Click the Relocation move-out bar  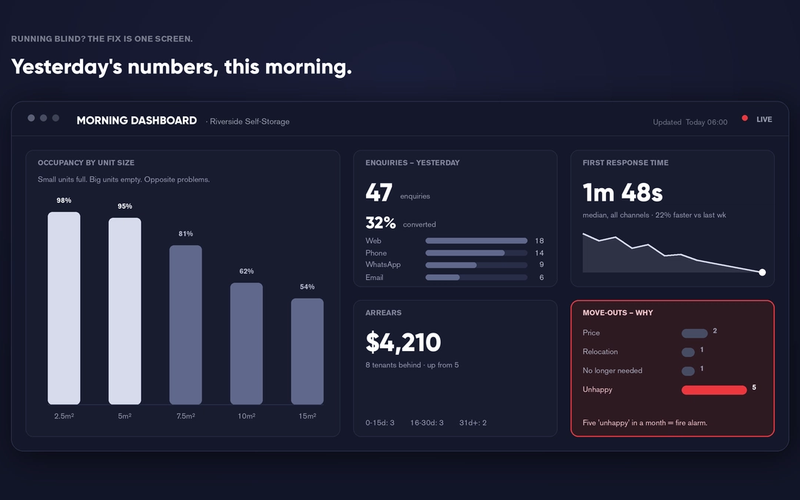[688, 353]
